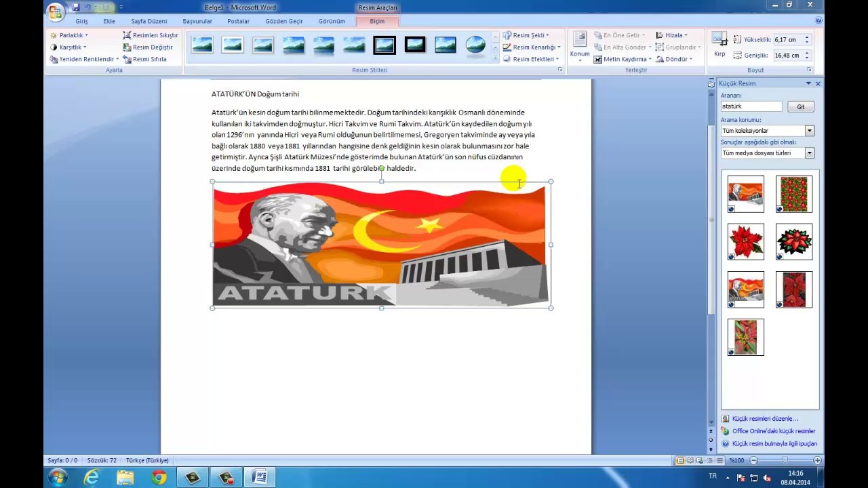Select Print Layout view in status bar
868x488 pixels.
[x=680, y=461]
